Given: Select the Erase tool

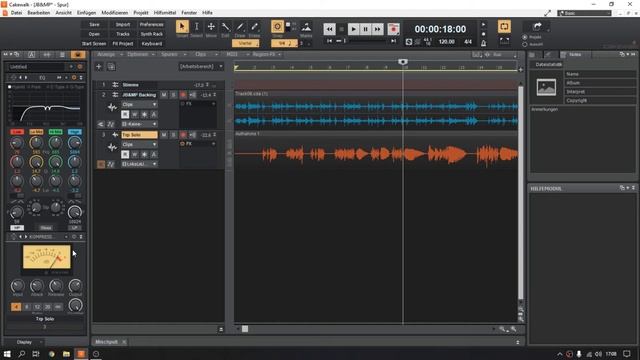Looking at the screenshot, I should 254,27.
